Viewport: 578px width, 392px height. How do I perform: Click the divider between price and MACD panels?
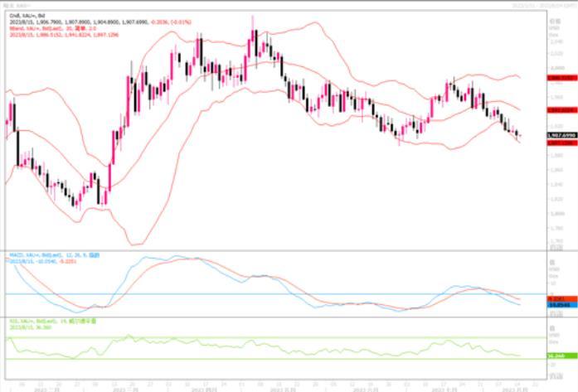click(274, 248)
